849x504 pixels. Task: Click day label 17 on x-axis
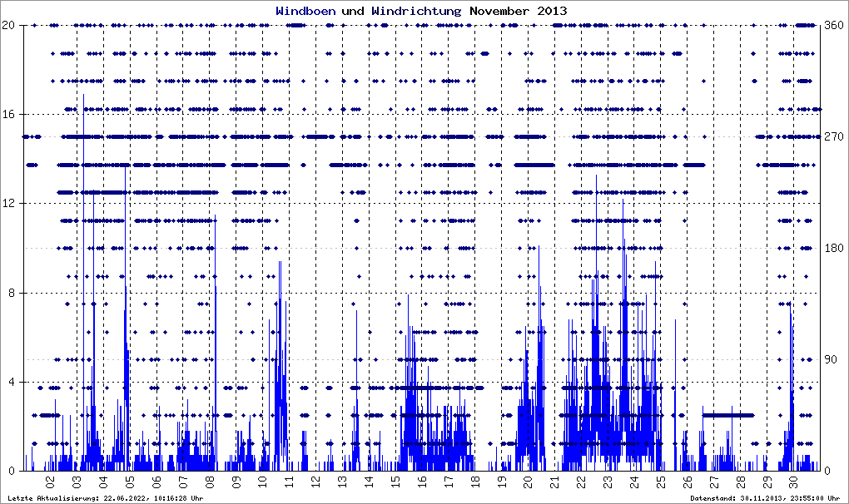[x=449, y=482]
